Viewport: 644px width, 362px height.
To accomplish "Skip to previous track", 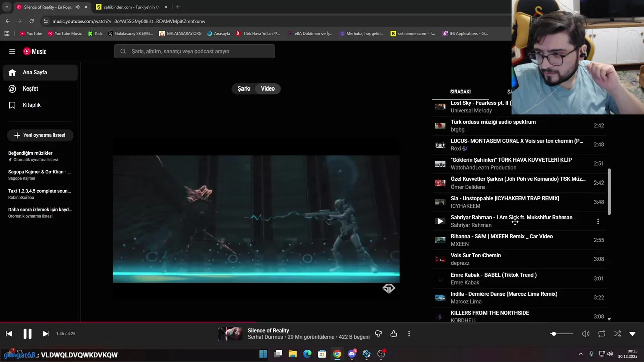I will tap(9, 334).
